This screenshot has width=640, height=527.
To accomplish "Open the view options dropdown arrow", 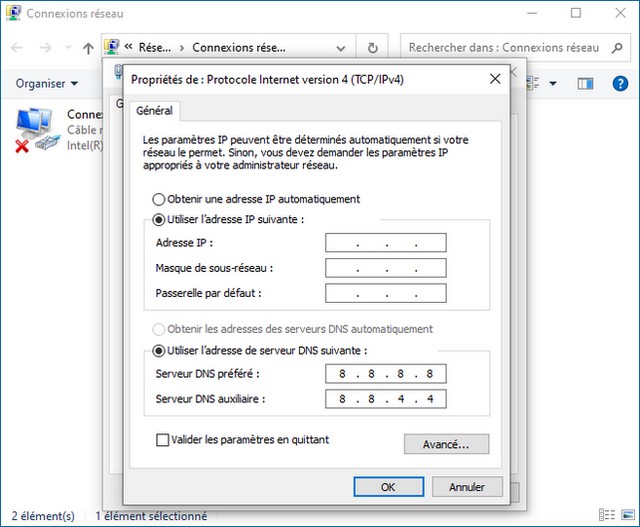I will 553,83.
